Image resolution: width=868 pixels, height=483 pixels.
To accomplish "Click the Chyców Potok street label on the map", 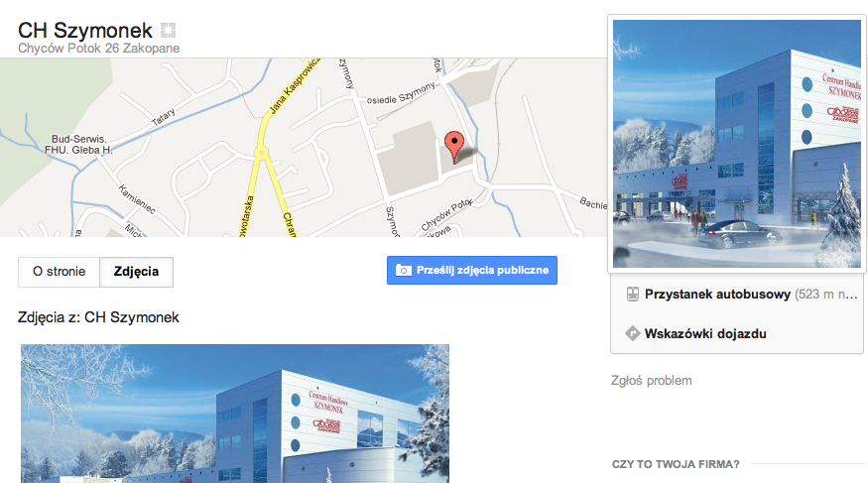I will tap(446, 214).
